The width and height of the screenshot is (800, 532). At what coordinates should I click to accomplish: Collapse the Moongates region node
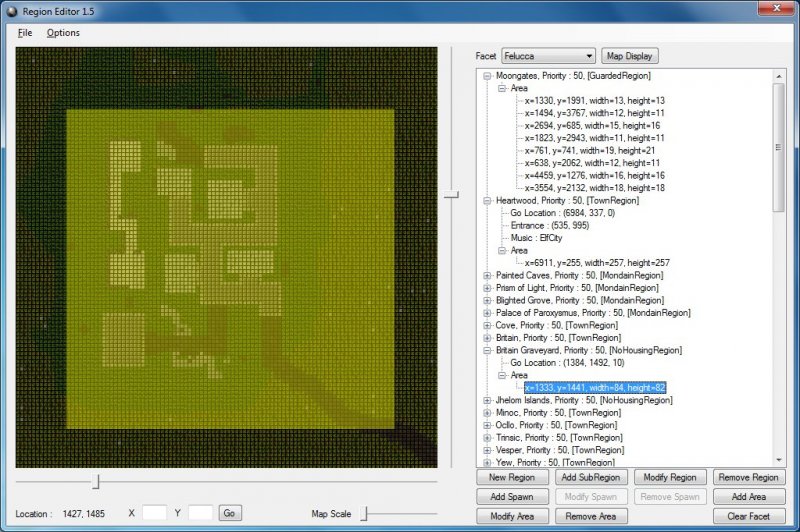click(487, 76)
